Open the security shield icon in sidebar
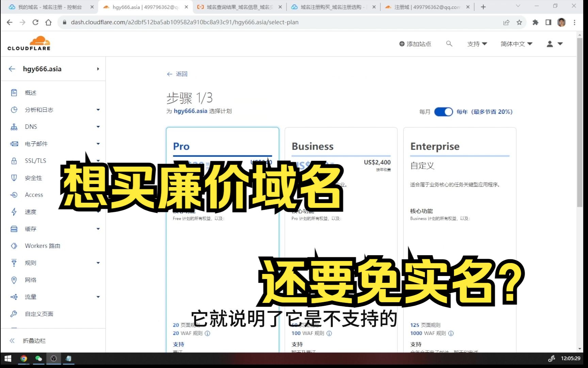 coord(14,178)
